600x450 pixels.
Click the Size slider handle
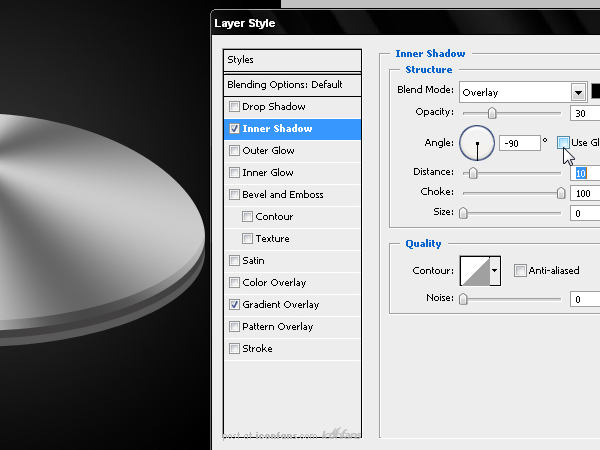(x=463, y=213)
